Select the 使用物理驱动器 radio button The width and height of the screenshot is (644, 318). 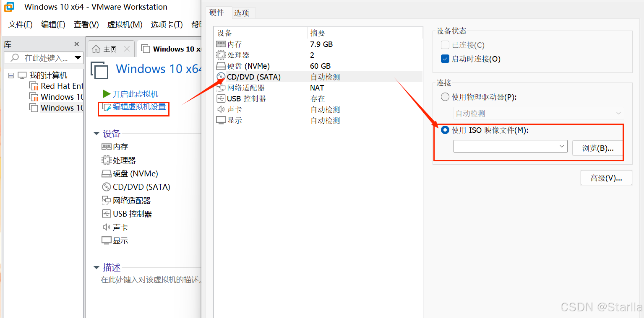coord(445,96)
